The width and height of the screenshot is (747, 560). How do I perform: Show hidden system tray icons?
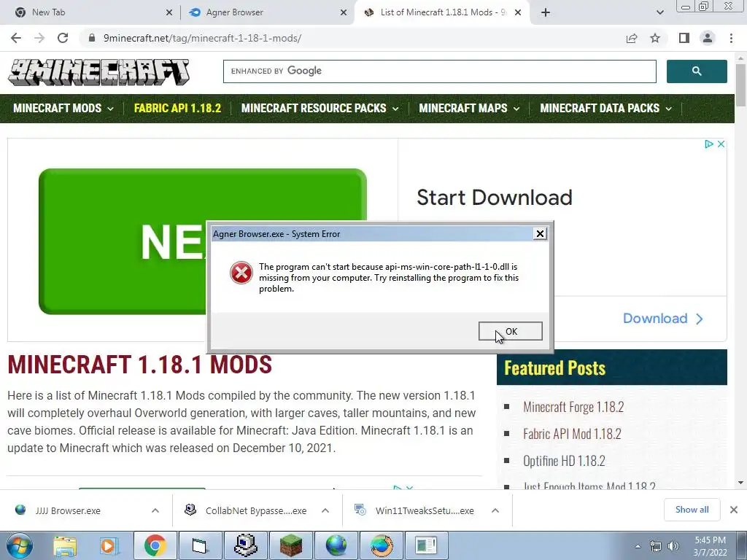point(638,546)
